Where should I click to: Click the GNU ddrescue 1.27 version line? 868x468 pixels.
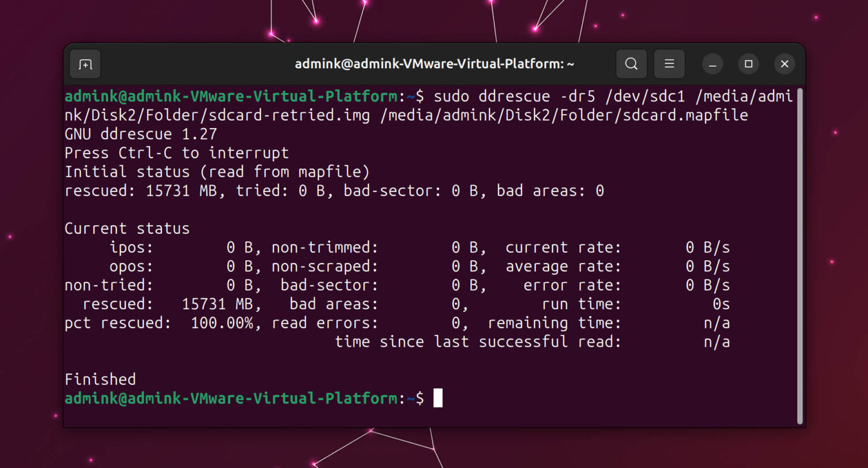pos(141,134)
